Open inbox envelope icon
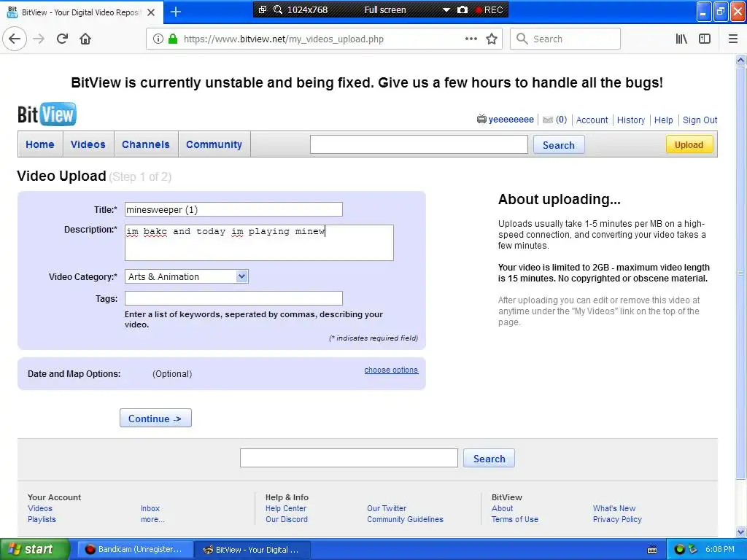This screenshot has height=560, width=747. click(548, 120)
